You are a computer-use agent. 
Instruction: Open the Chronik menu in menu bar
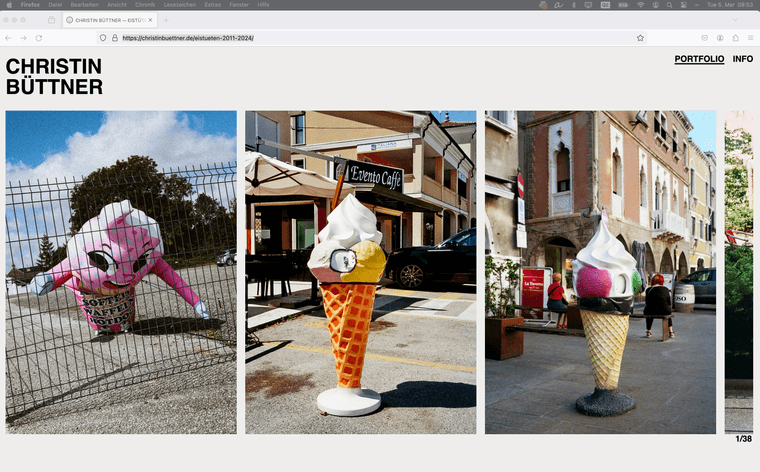pyautogui.click(x=145, y=4)
